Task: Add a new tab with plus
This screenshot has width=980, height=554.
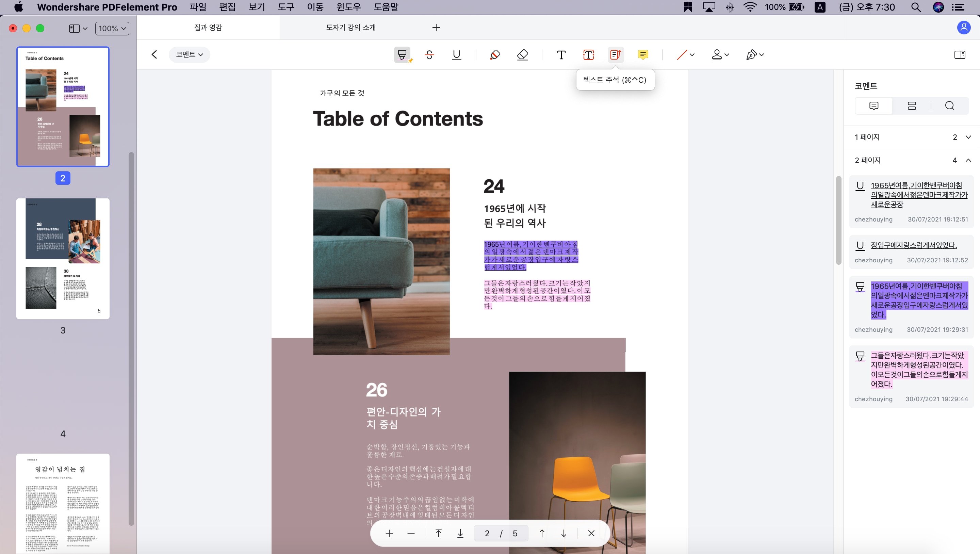Action: click(x=436, y=28)
